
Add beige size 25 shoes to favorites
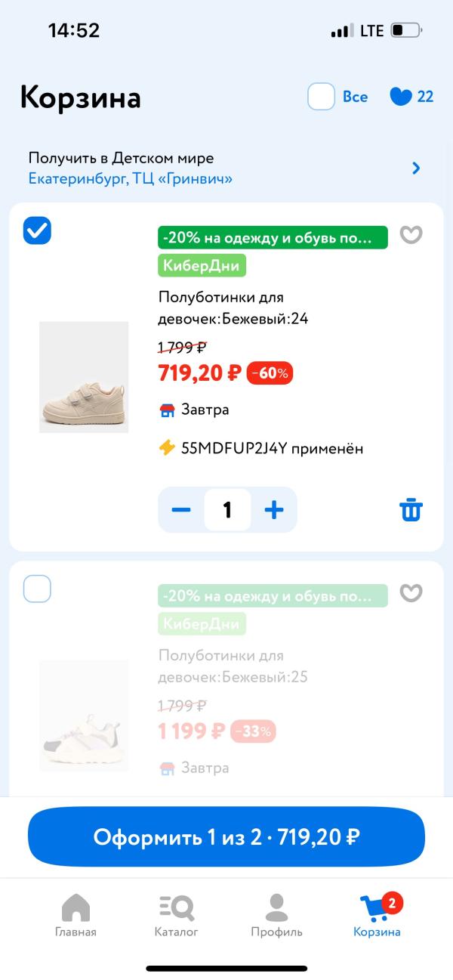411,594
